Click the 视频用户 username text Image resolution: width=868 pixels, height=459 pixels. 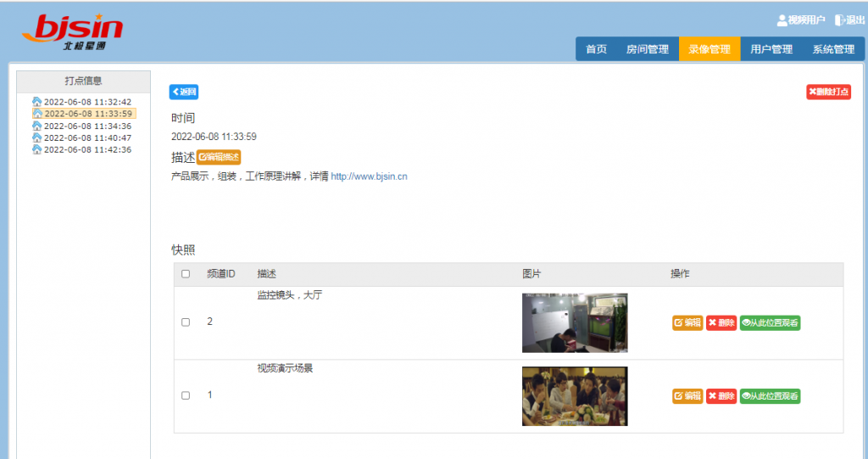(x=807, y=20)
